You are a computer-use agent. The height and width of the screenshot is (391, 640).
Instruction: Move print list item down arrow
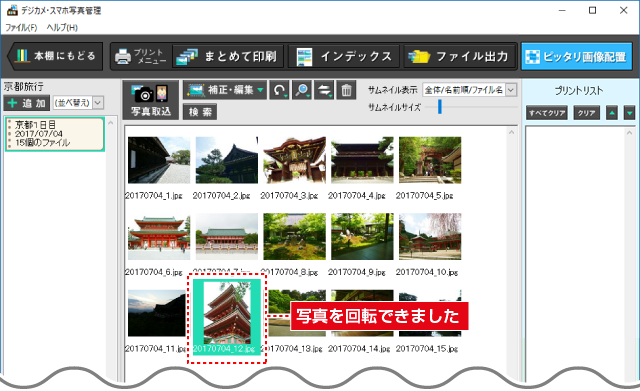pyautogui.click(x=629, y=113)
